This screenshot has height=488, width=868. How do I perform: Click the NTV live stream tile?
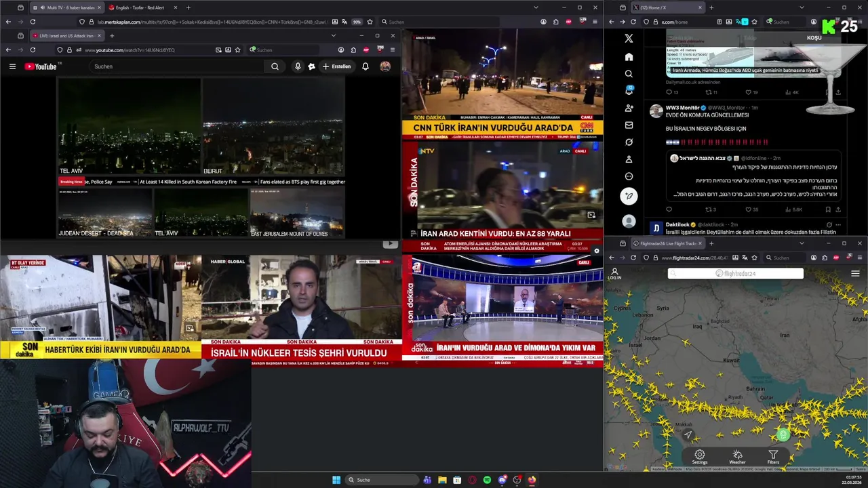[502, 197]
